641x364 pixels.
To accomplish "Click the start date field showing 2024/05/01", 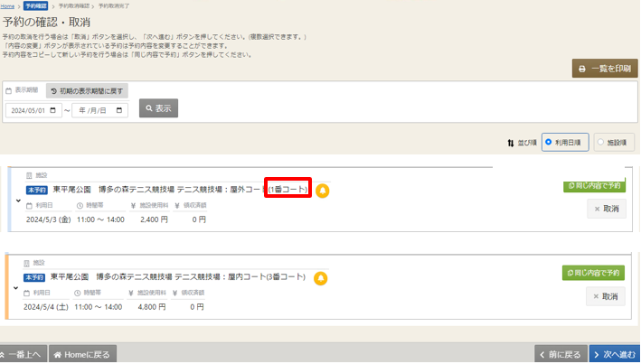I will pyautogui.click(x=27, y=110).
